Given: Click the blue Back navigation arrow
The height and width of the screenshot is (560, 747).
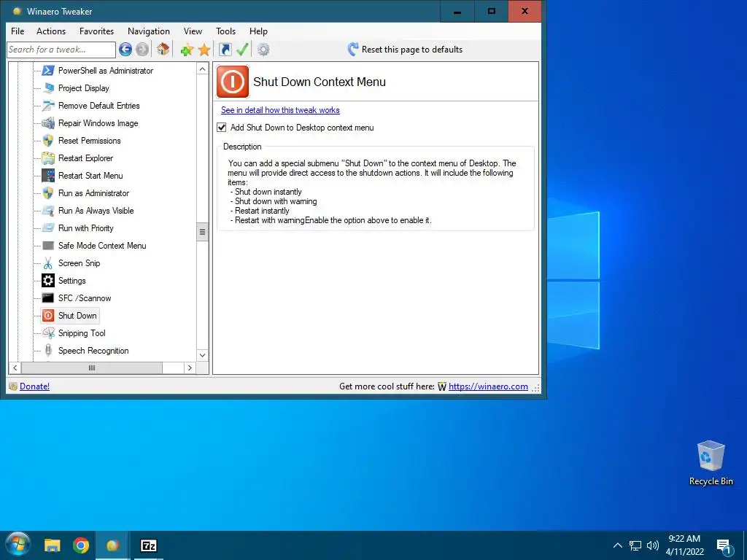Looking at the screenshot, I should coord(125,49).
